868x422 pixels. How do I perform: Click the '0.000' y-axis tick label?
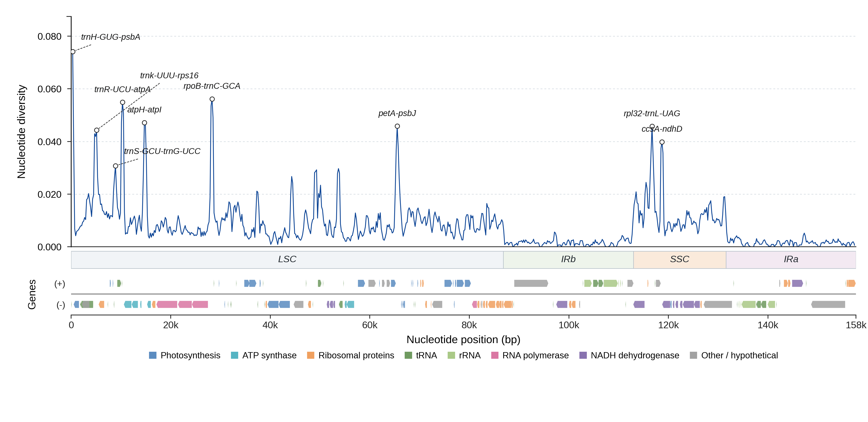(x=50, y=247)
